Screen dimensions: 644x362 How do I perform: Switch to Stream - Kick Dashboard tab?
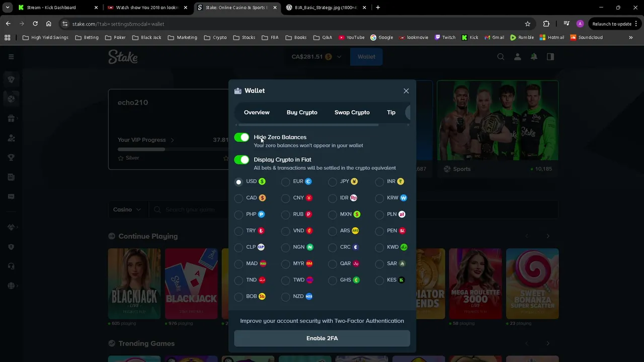click(58, 8)
